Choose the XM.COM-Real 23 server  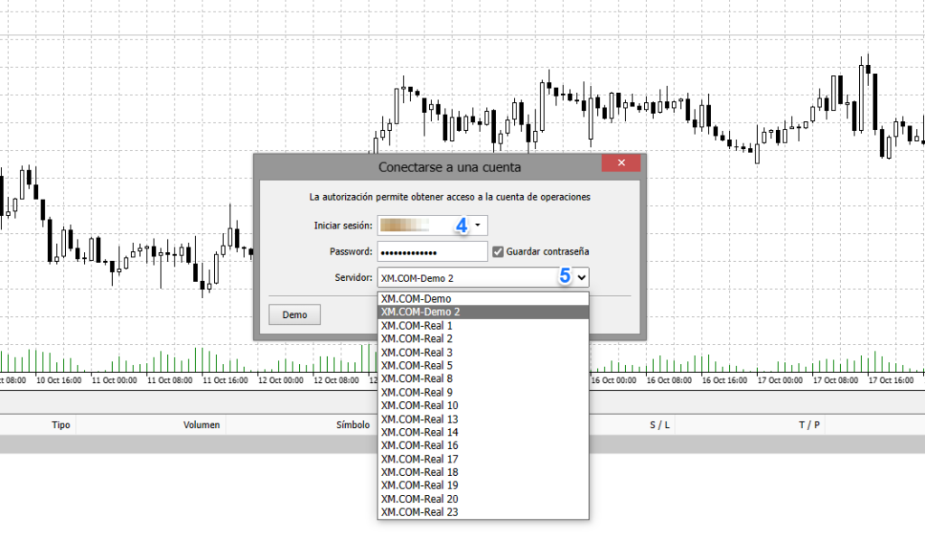483,512
